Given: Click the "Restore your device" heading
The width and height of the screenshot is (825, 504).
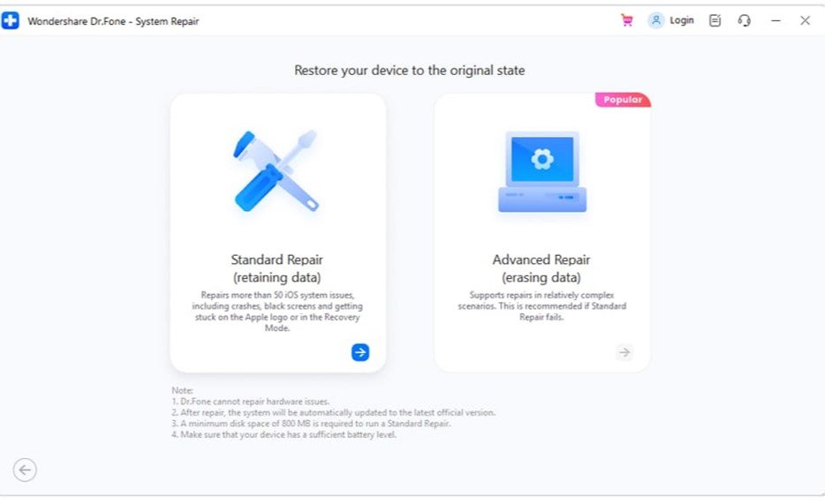Looking at the screenshot, I should pos(410,71).
